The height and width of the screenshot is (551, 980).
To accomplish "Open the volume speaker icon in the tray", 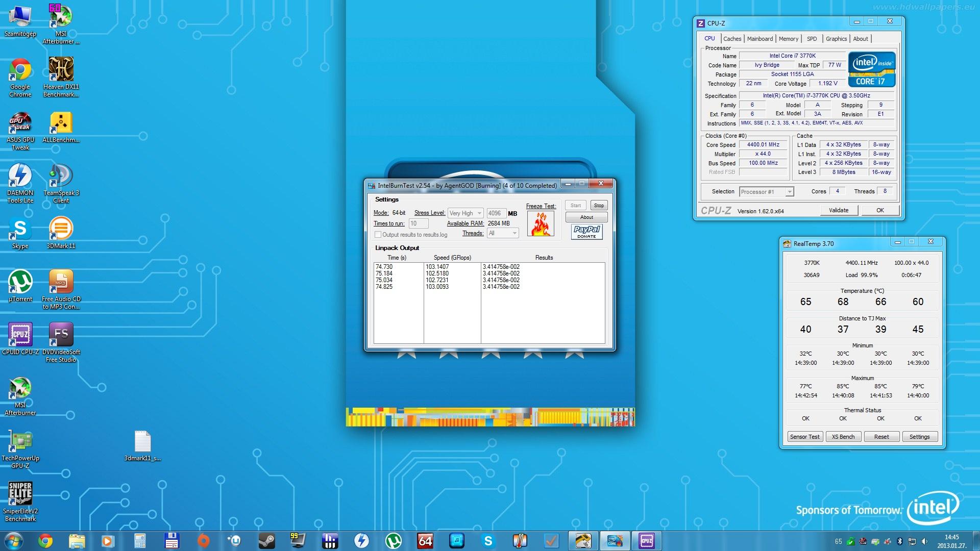I will (924, 541).
